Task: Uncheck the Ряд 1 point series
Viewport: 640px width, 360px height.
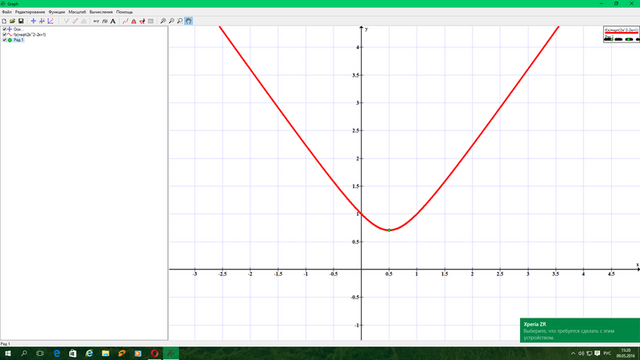Action: coord(4,40)
